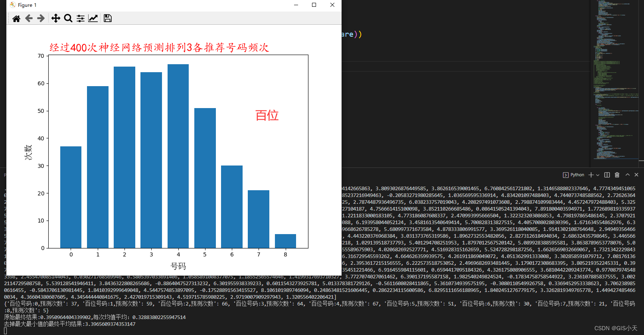Image resolution: width=644 pixels, height=335 pixels.
Task: Click the terminal cursor prompt at bottom
Action: (x=6, y=331)
